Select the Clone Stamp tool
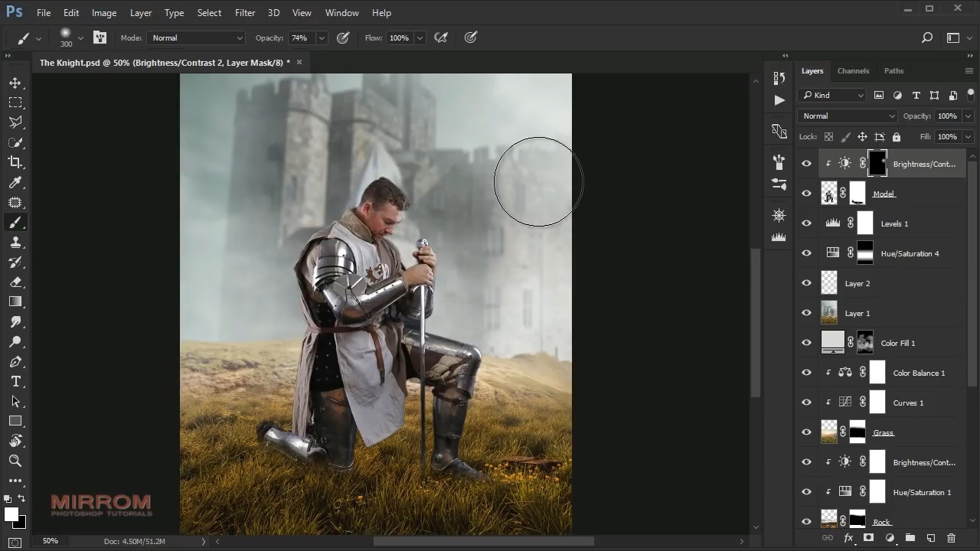980x551 pixels. tap(15, 242)
